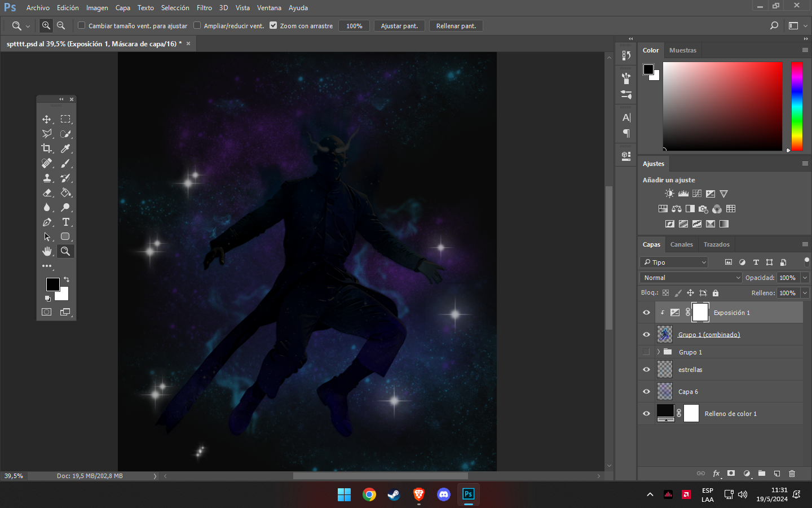Add a Brightness/Contrast adjustment
Image resolution: width=812 pixels, height=508 pixels.
coord(669,194)
